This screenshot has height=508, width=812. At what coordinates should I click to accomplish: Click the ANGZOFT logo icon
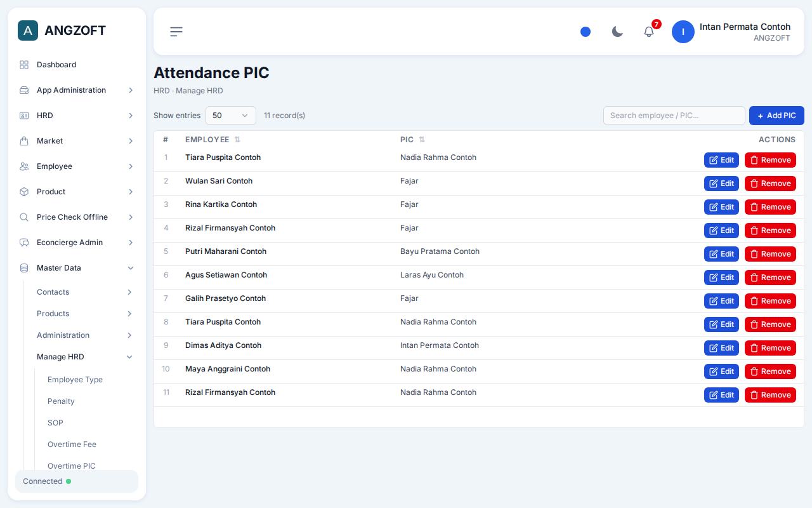tap(28, 30)
